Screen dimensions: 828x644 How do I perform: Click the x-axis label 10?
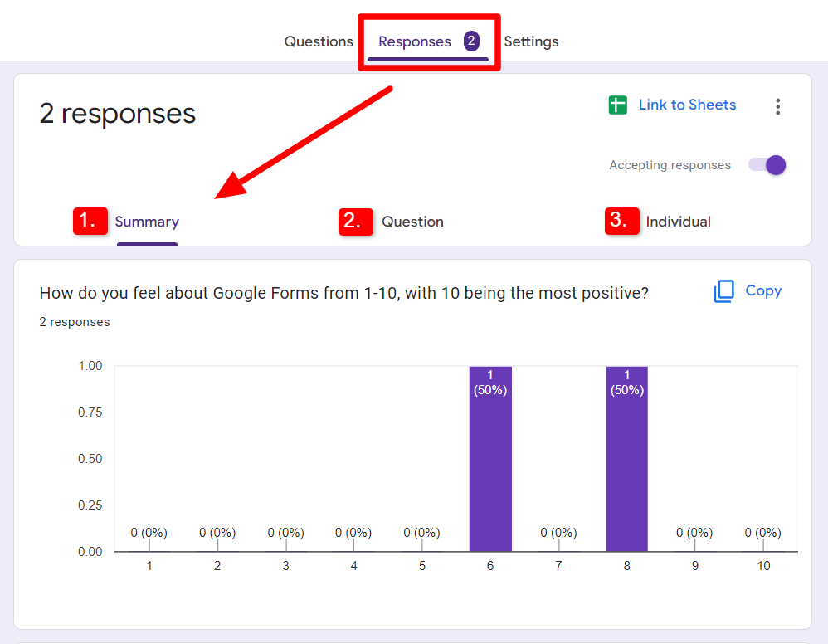coord(763,566)
